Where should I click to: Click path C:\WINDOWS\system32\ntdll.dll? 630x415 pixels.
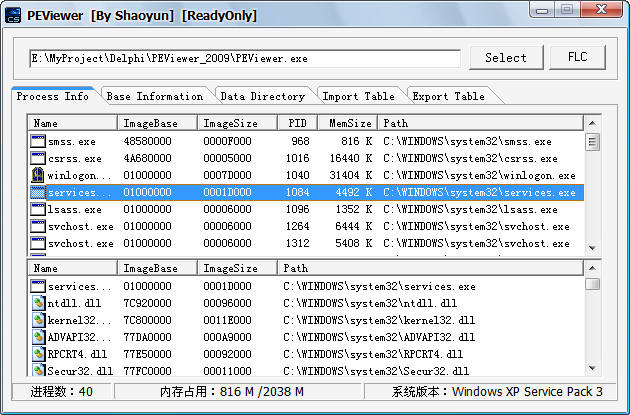pos(370,303)
